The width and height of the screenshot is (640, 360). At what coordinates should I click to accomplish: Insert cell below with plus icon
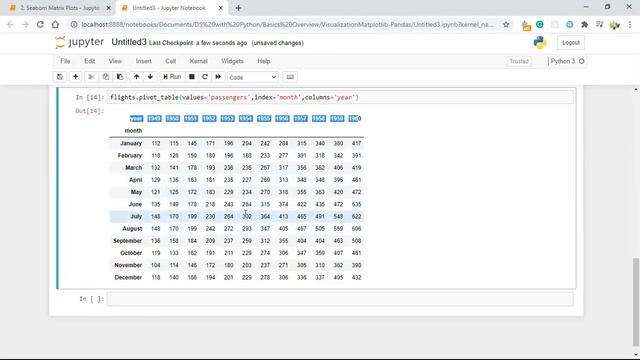(x=76, y=77)
